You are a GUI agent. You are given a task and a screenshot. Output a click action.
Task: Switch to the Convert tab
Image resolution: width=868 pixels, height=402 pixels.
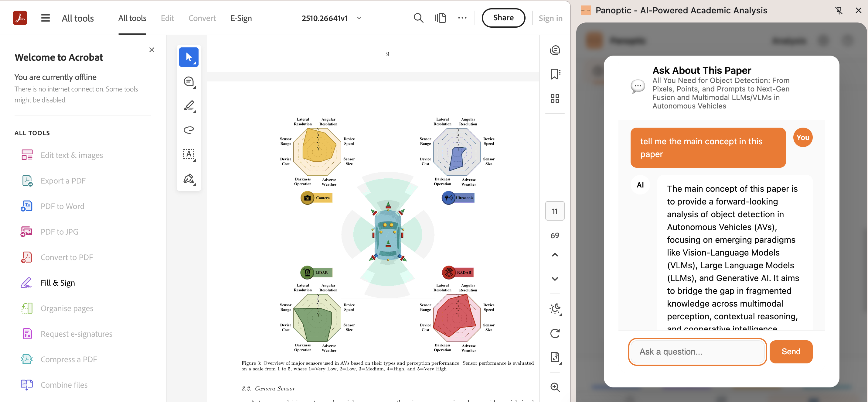pos(202,18)
